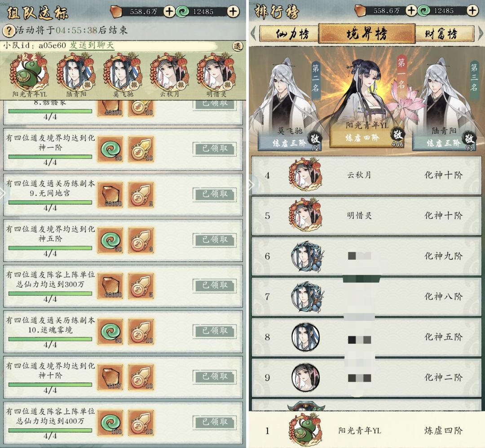Tap the plus beside 558.6万 on ranking screen
485x448 pixels.
[411, 11]
